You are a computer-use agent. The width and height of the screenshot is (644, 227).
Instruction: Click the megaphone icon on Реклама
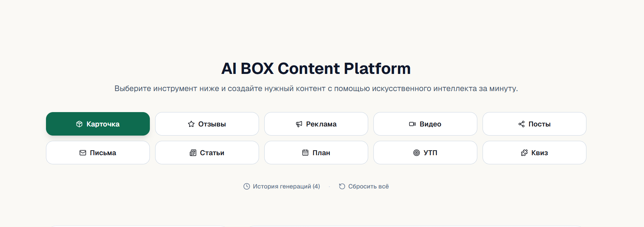point(299,124)
